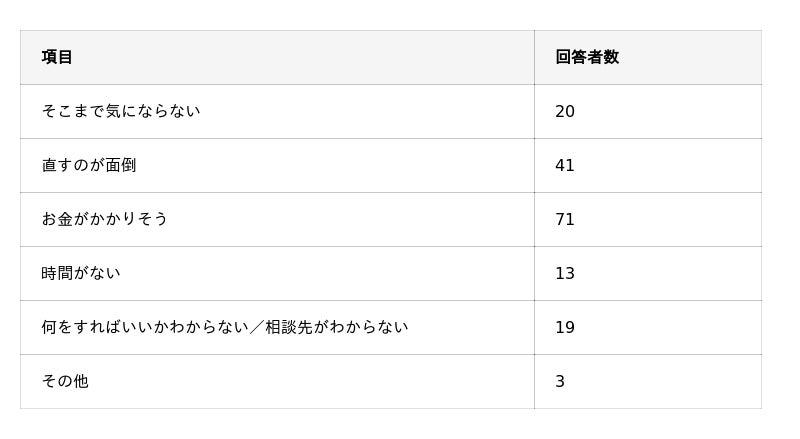Click the word お金 in the table
This screenshot has width=800, height=439.
tap(57, 219)
